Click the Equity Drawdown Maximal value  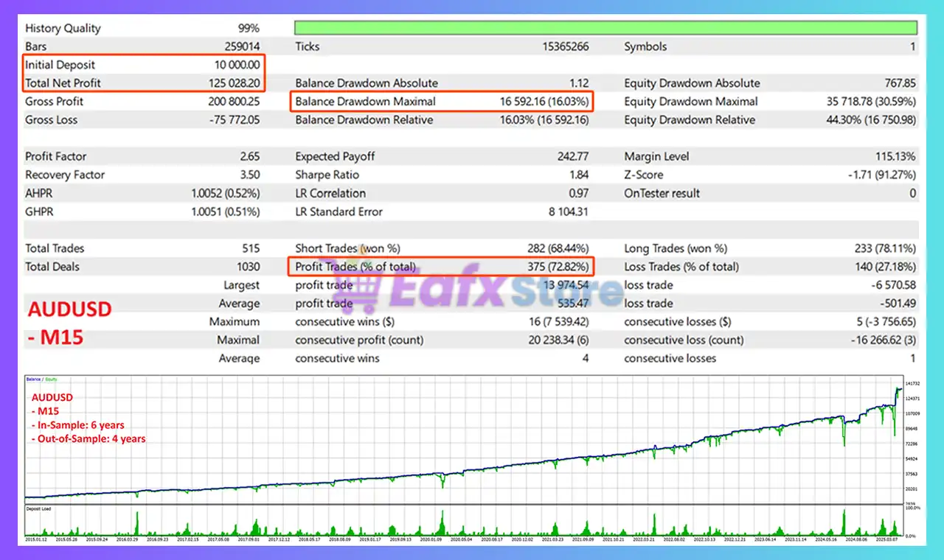tap(871, 102)
